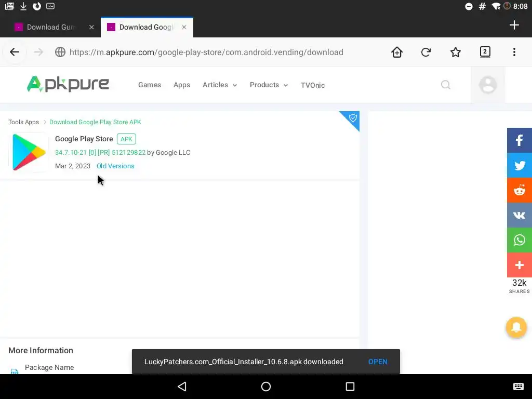
Task: Share the page on Twitter
Action: coord(519,165)
